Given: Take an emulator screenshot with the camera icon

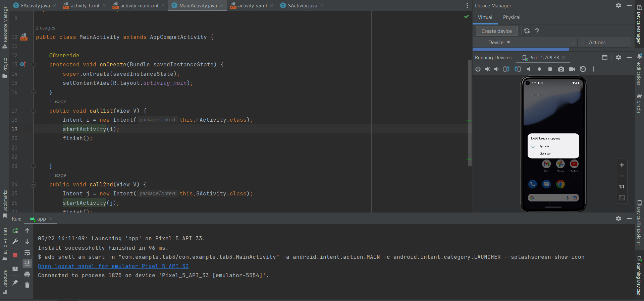Looking at the screenshot, I should click(x=561, y=69).
